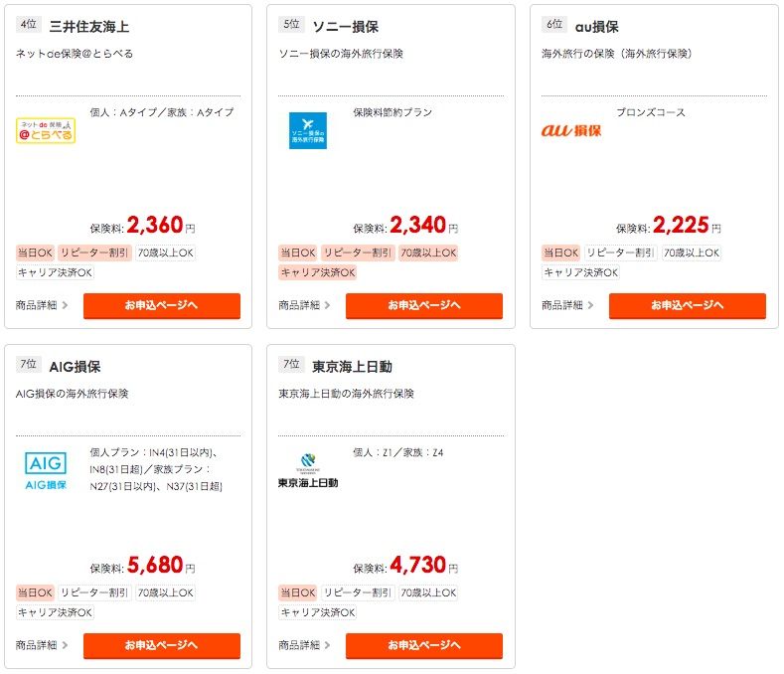The width and height of the screenshot is (784, 674).
Task: Click the 東京海上日動 logo
Action: pyautogui.click(x=308, y=471)
